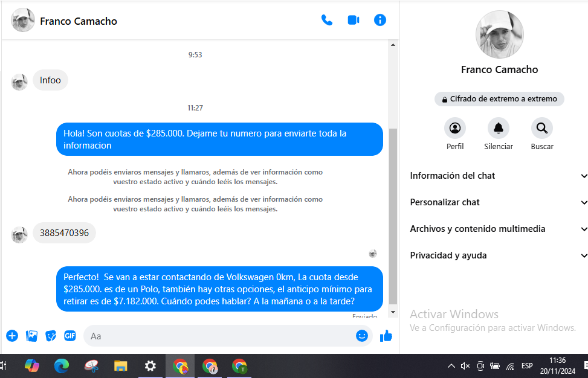Click the Aa message input field
The image size is (588, 378).
tap(218, 336)
